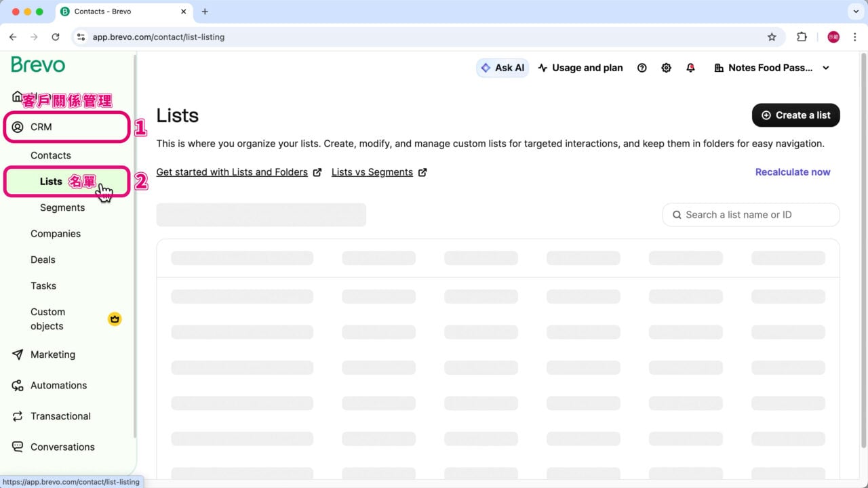Open Ask AI assistant

tap(502, 67)
